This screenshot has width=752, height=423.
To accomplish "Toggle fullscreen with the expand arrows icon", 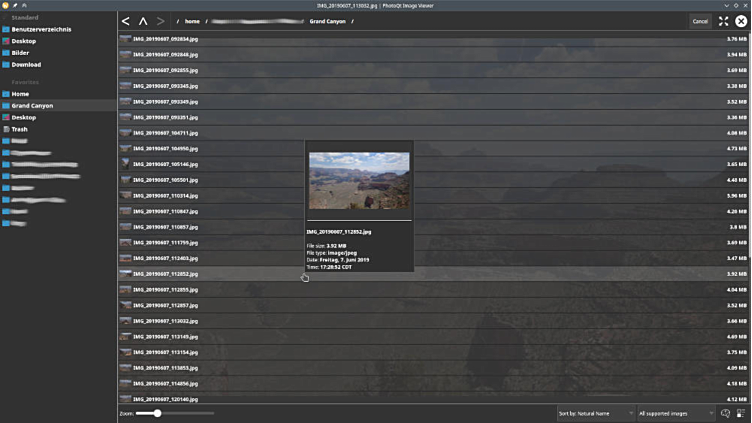I will pos(723,21).
